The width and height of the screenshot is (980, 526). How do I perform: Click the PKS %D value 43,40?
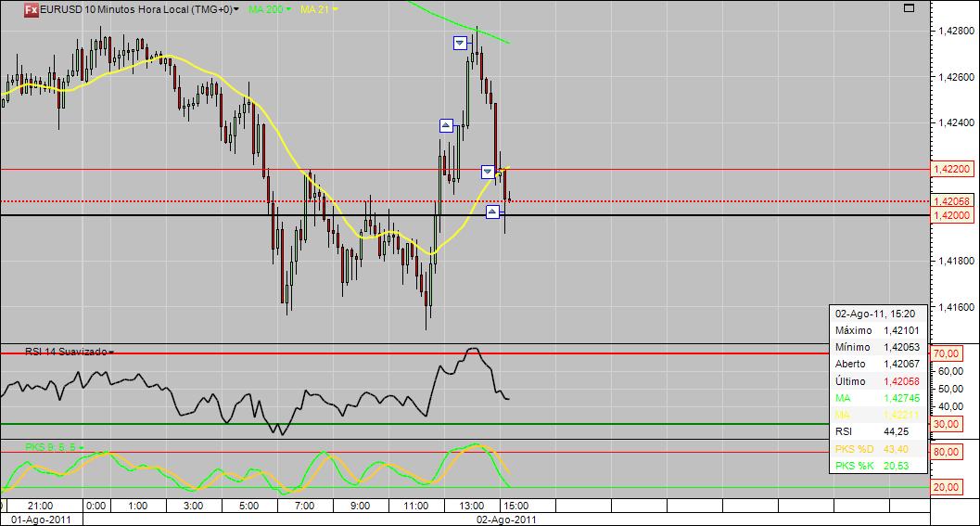(897, 449)
